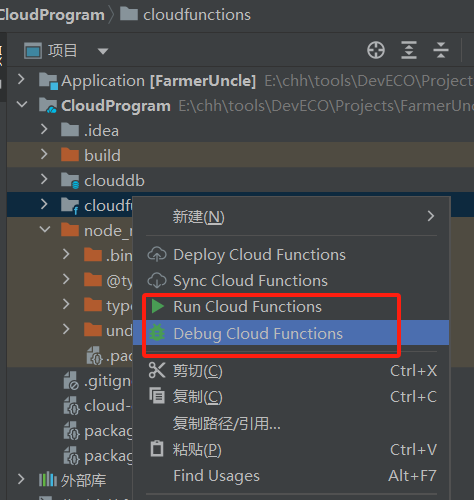The width and height of the screenshot is (474, 500).
Task: Expand the Application [FarmerUncle] module
Action: pos(21,79)
